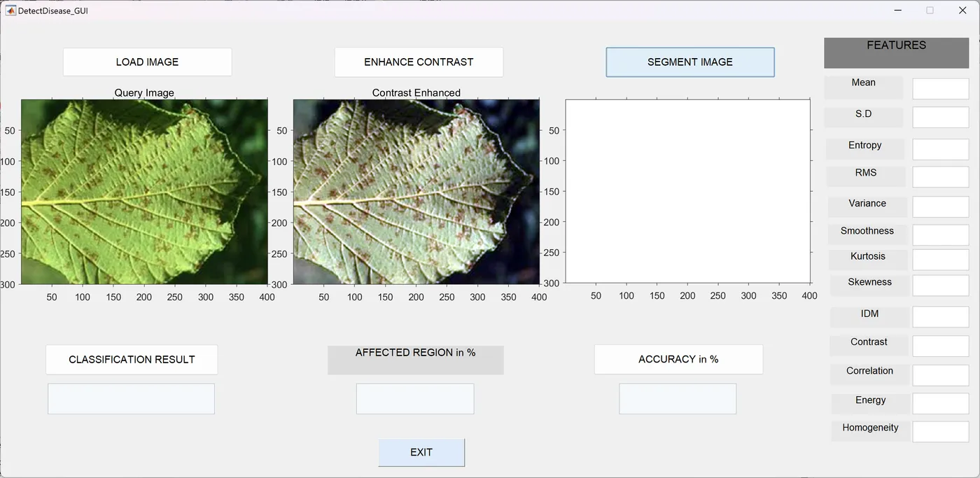Close the DetectDisease_GUI window
Screen dimensions: 980x478
click(x=962, y=10)
